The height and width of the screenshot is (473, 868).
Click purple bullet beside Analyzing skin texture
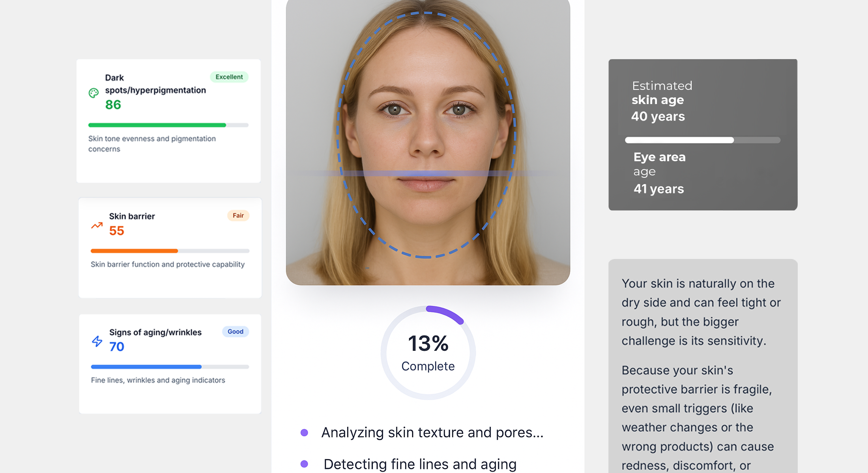(304, 433)
